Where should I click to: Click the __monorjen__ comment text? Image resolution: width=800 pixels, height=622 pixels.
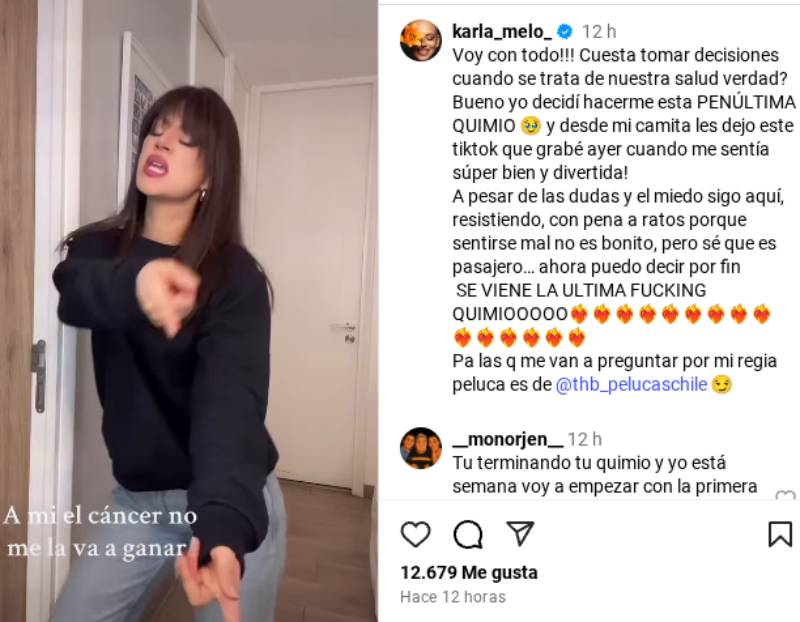605,475
